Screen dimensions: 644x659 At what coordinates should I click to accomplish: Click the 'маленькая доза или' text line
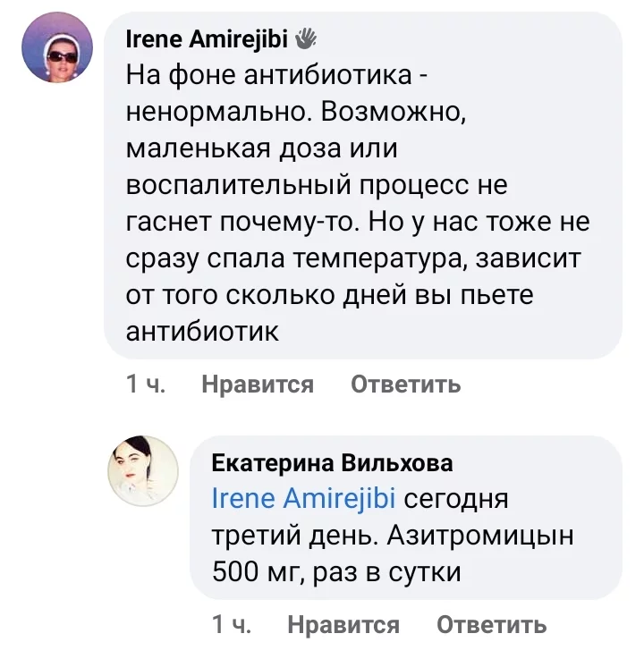point(262,149)
